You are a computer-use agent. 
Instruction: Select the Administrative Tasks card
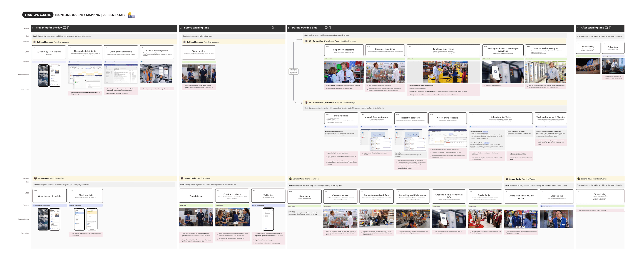tap(500, 118)
